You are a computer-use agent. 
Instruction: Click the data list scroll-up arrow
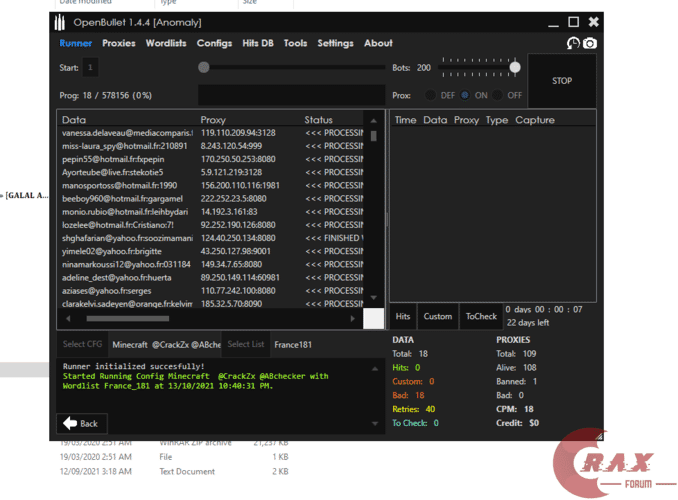click(x=374, y=120)
